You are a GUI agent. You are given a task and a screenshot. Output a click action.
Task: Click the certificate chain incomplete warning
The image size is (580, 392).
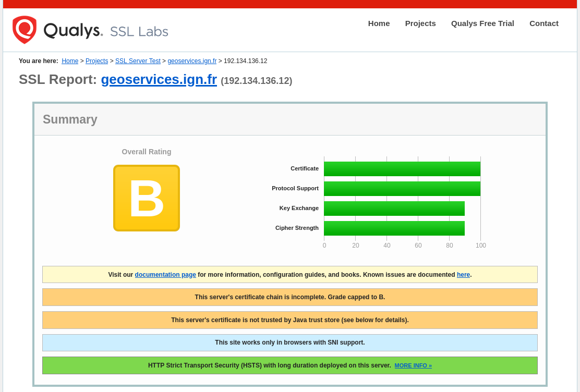point(290,297)
